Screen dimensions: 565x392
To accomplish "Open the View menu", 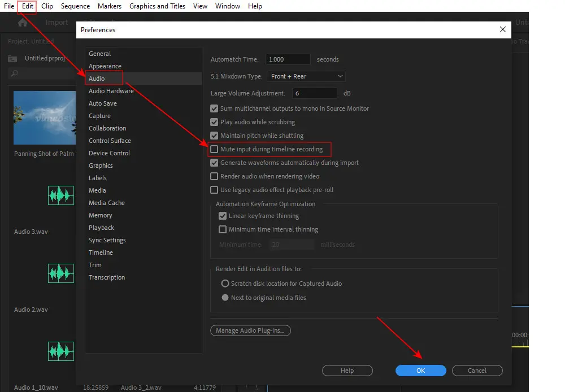I will 200,6.
